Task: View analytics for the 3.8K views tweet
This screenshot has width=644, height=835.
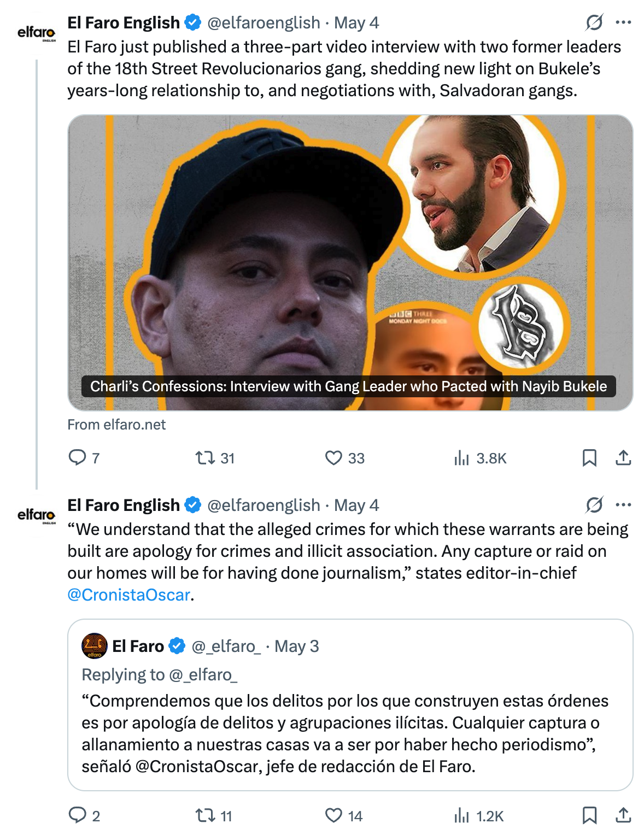Action: 462,457
